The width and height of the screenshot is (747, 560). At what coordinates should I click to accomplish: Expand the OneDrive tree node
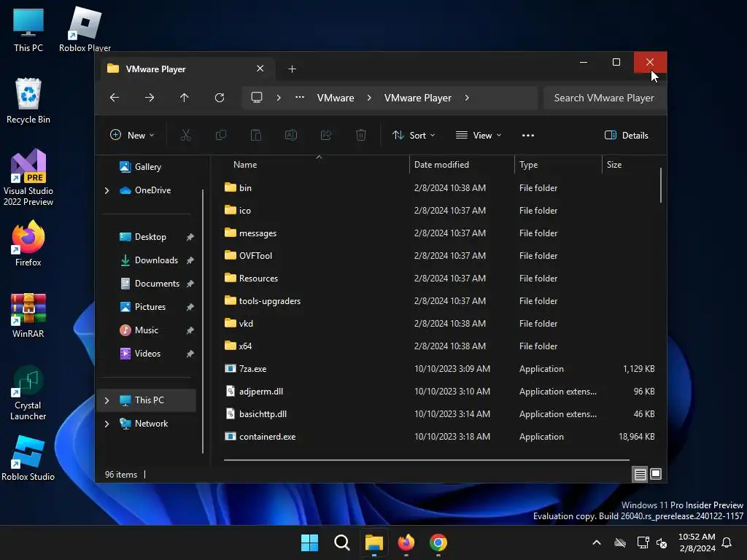107,190
